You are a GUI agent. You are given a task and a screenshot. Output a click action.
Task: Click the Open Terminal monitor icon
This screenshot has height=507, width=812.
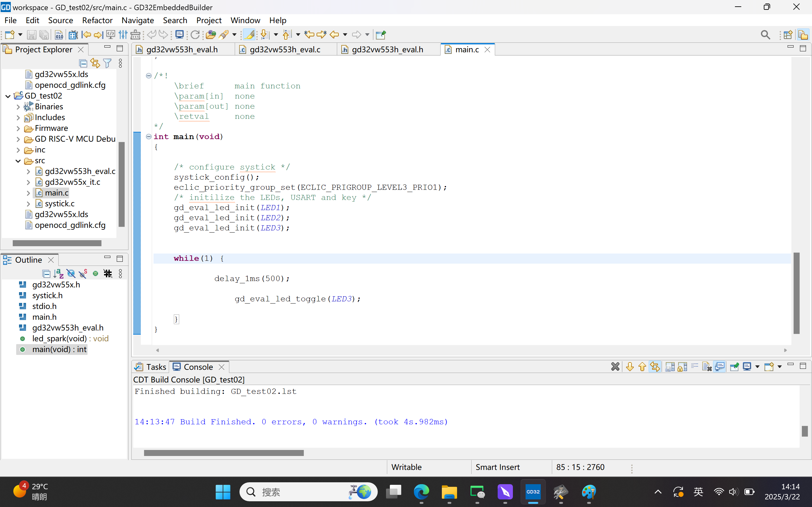click(180, 35)
